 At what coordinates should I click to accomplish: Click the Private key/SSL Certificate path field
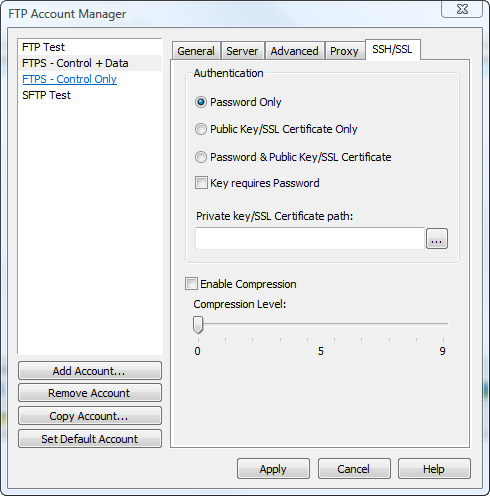pyautogui.click(x=310, y=239)
